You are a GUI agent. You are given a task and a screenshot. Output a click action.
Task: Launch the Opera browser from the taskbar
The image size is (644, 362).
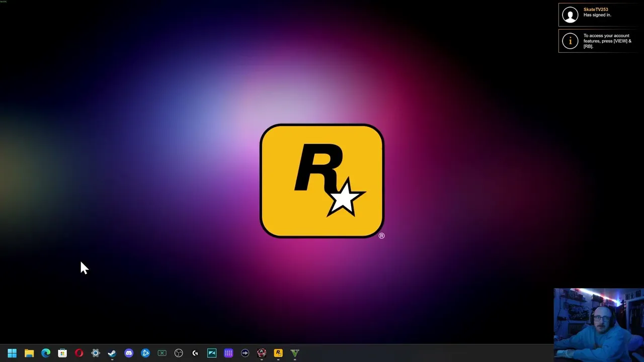[79, 353]
